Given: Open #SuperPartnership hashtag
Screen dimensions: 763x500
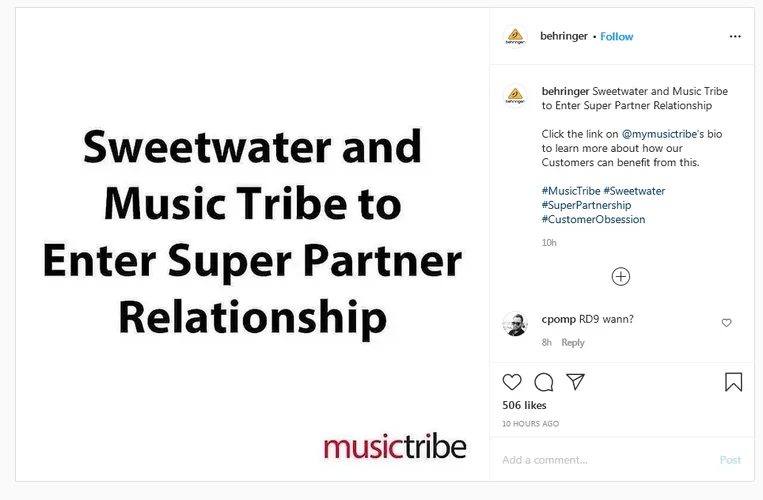Looking at the screenshot, I should pos(586,205).
